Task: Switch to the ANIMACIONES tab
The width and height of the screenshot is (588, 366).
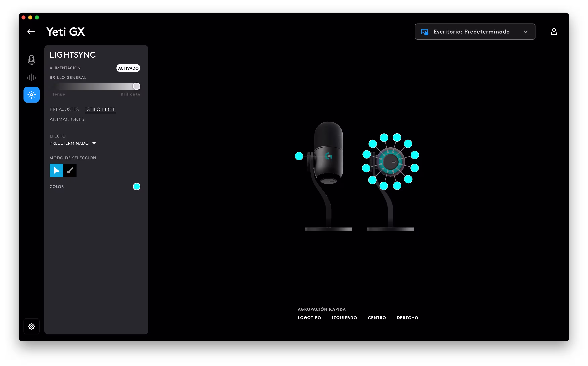Action: point(67,119)
